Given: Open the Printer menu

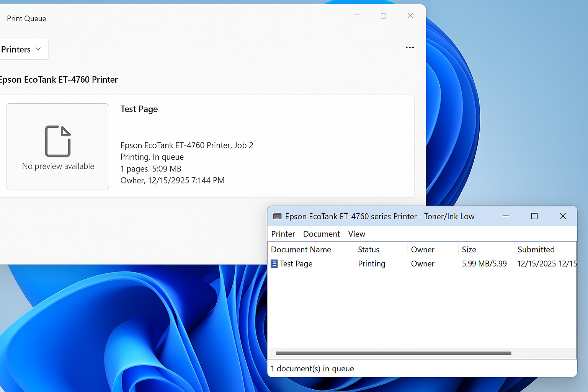Looking at the screenshot, I should [283, 234].
